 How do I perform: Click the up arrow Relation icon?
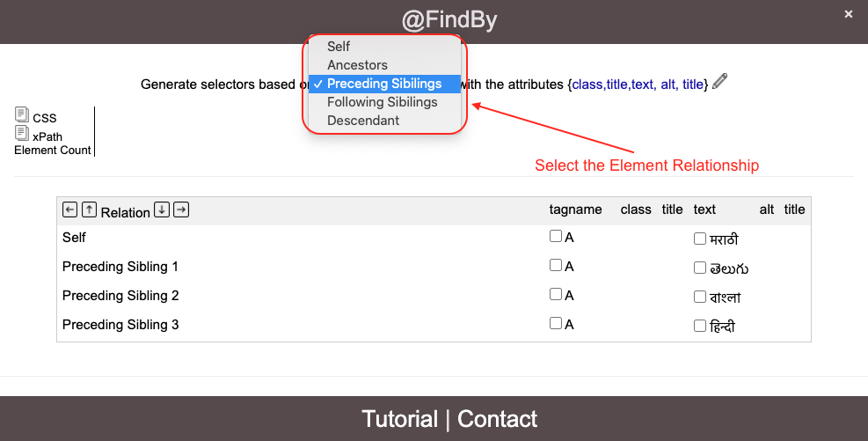(x=89, y=210)
